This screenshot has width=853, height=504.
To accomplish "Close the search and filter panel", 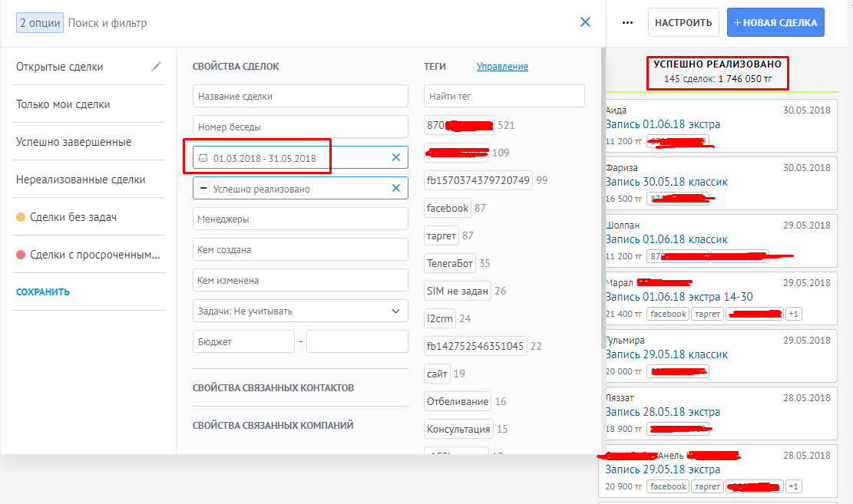I will pos(585,22).
